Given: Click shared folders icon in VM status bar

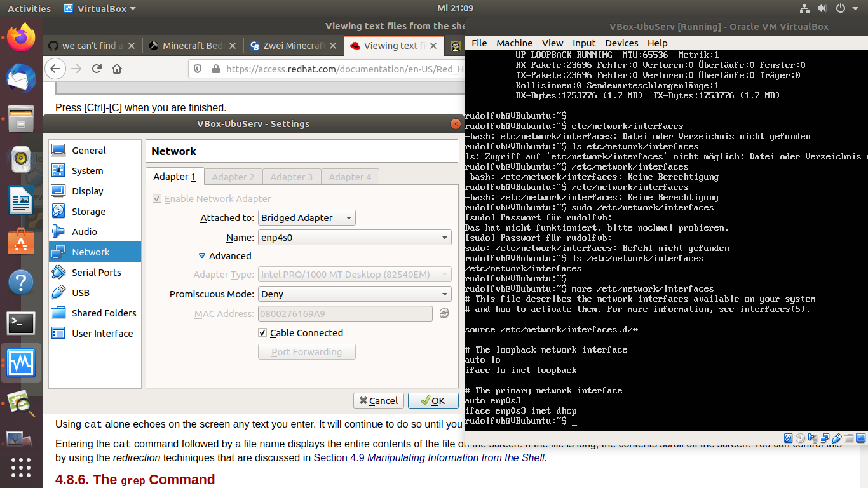Looking at the screenshot, I should pos(849,438).
